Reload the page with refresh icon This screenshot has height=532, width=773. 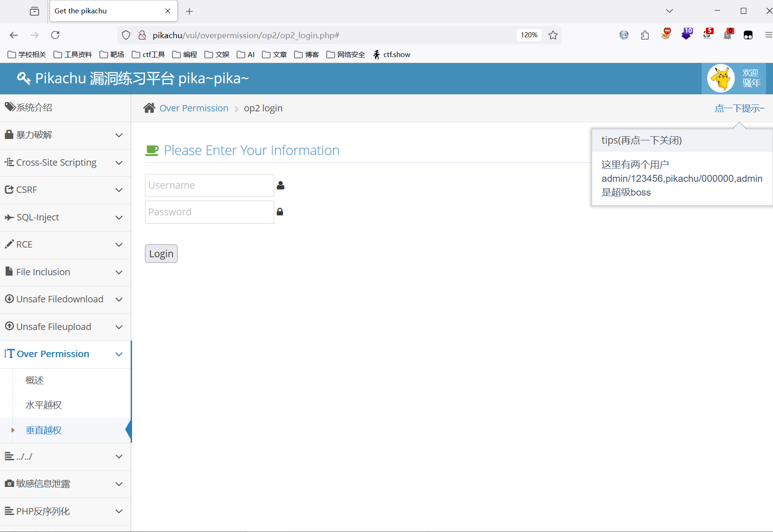pyautogui.click(x=55, y=35)
